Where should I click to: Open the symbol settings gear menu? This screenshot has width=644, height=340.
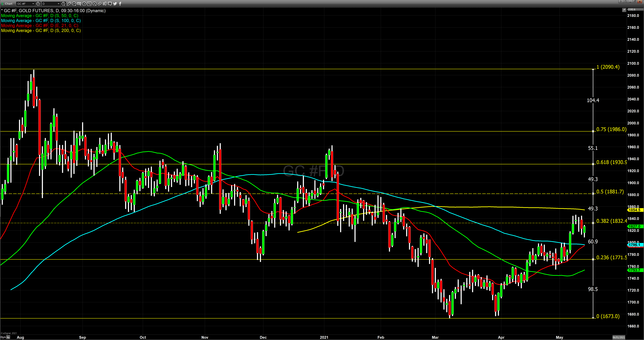click(38, 4)
